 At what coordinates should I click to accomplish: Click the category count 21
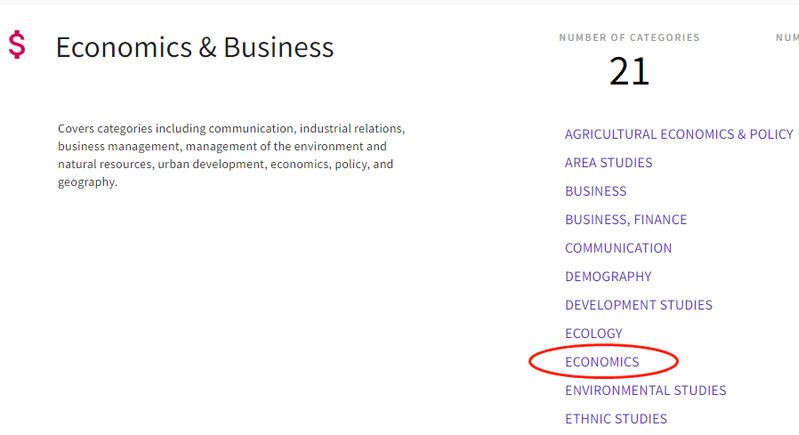(629, 71)
